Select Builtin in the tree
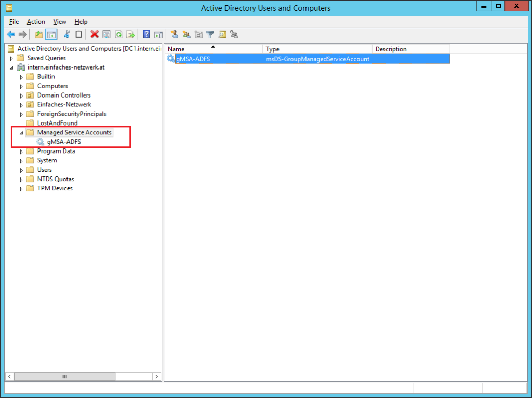532x398 pixels. click(x=46, y=77)
